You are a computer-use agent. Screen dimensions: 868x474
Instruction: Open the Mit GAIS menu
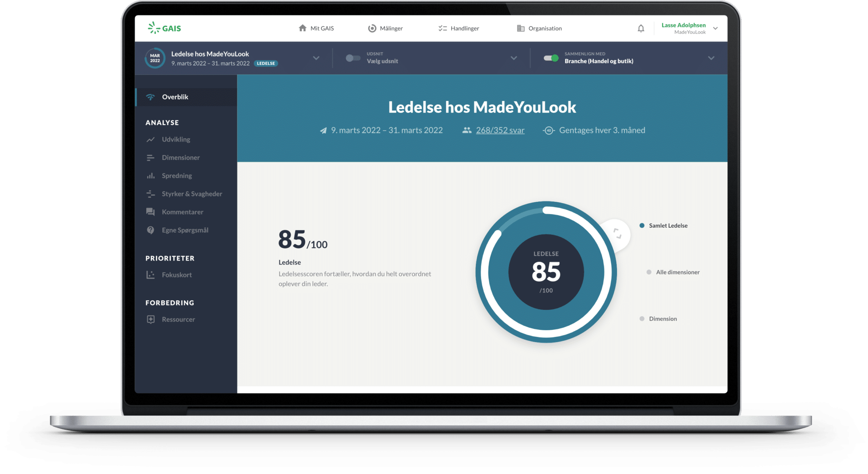(x=316, y=28)
